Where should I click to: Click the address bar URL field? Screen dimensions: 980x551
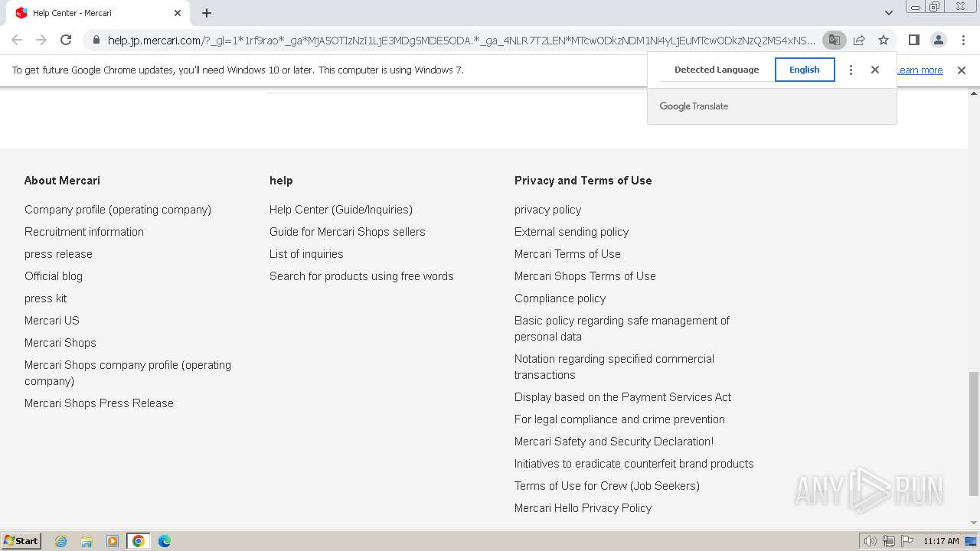459,41
